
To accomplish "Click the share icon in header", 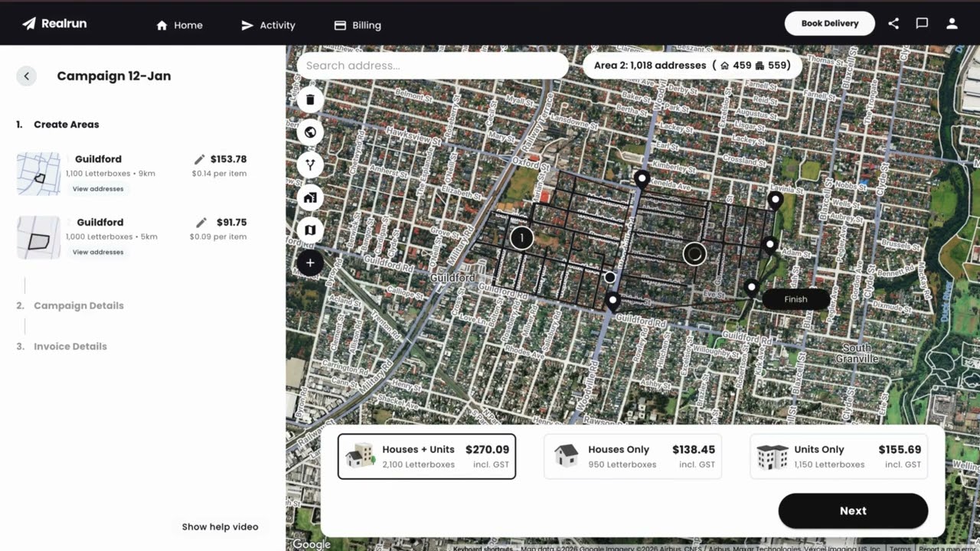I will pyautogui.click(x=893, y=24).
